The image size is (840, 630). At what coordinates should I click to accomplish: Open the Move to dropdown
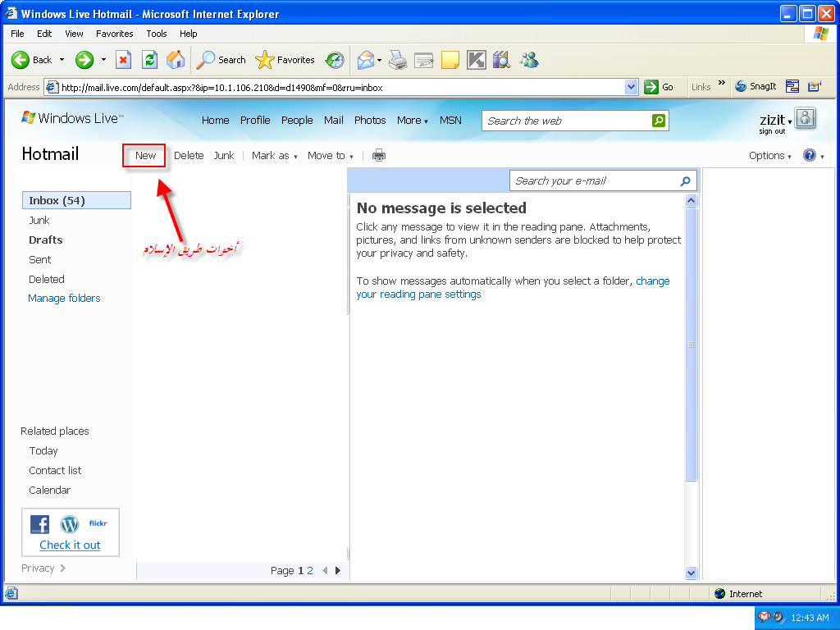pyautogui.click(x=330, y=155)
